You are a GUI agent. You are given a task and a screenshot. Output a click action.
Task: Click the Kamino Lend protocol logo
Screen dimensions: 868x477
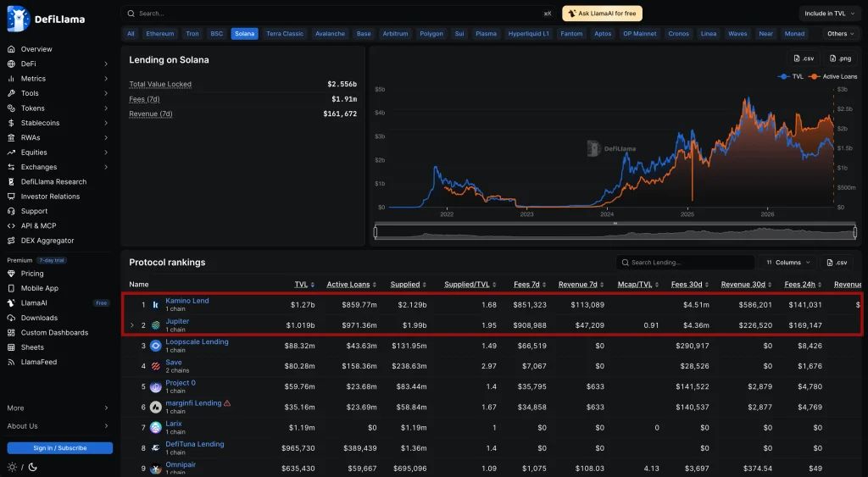pos(156,305)
